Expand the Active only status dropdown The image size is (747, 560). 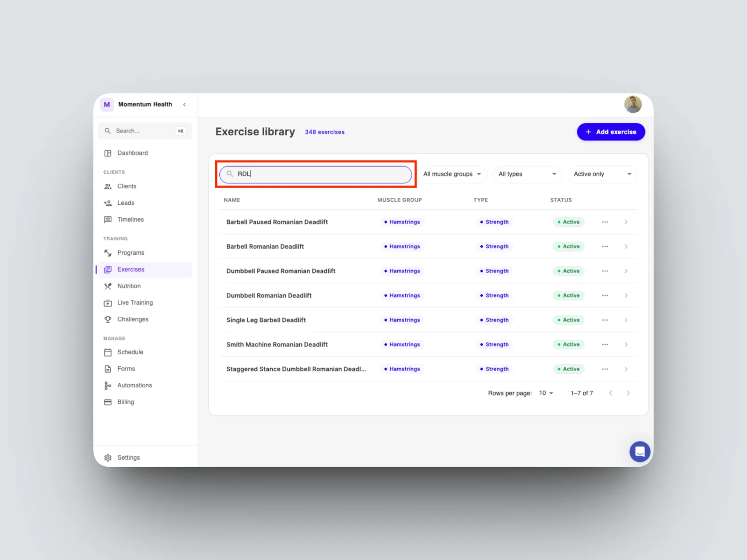tap(603, 174)
